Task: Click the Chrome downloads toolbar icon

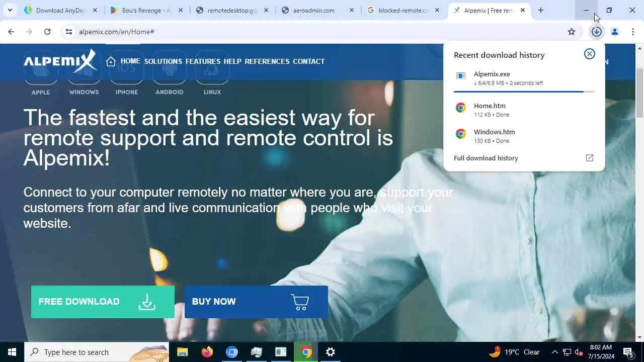Action: [597, 32]
